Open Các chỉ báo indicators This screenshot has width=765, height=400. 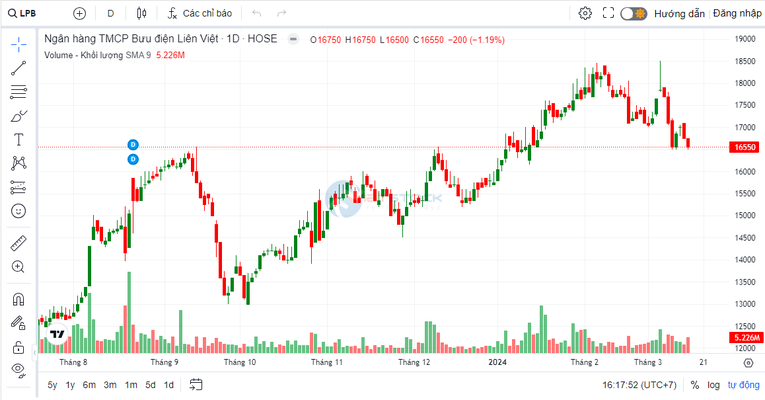[200, 14]
